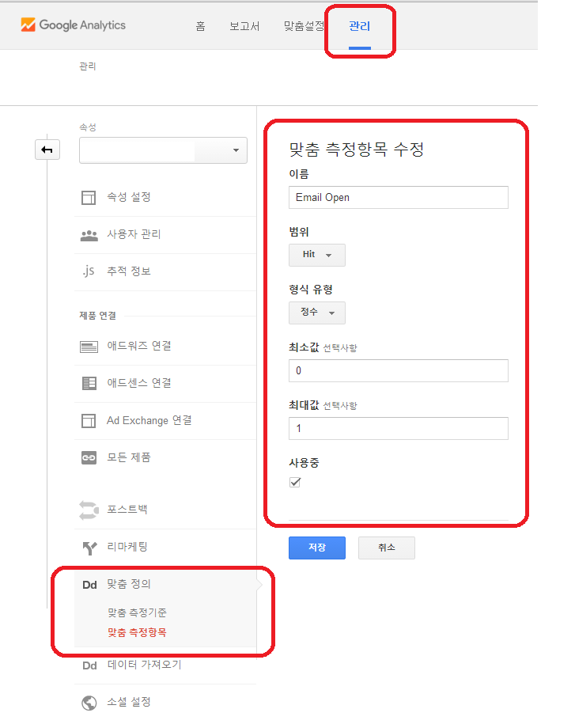575x728 pixels.
Task: Click the 리마케팅 icon
Action: tap(89, 547)
